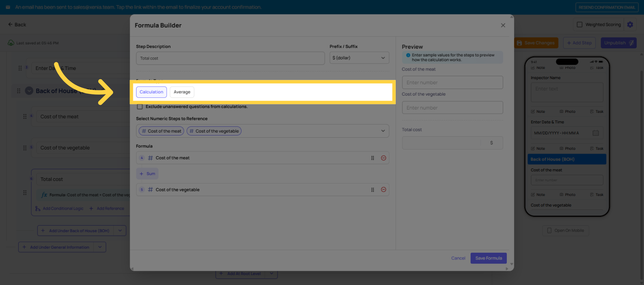Click the Save Changes button
644x285 pixels.
click(x=536, y=43)
